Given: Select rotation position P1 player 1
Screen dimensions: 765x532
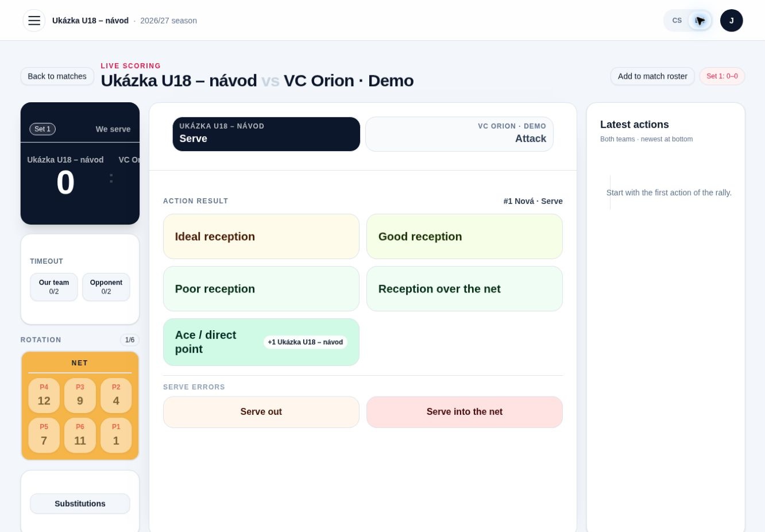Looking at the screenshot, I should click(x=116, y=435).
